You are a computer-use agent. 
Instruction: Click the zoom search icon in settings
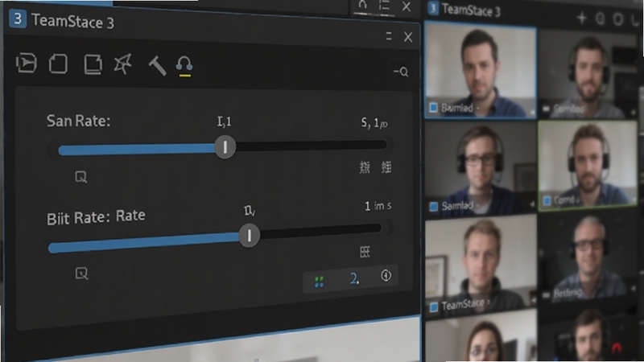click(401, 72)
